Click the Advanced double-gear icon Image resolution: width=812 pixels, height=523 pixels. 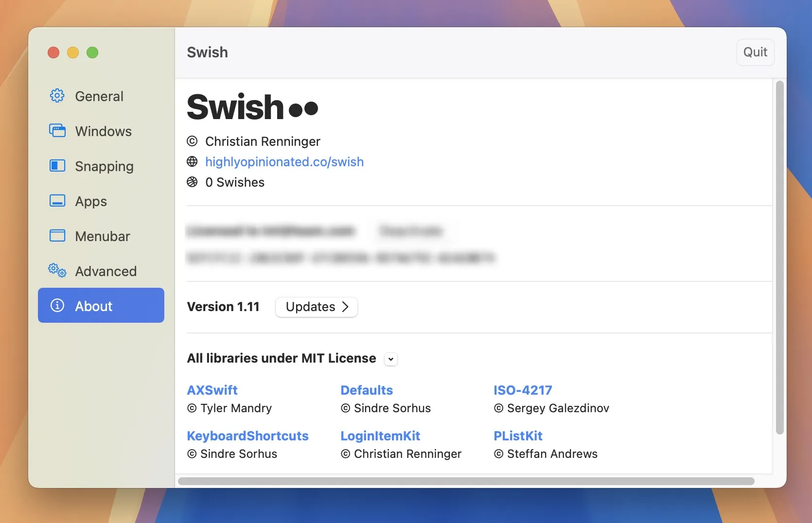pos(57,270)
